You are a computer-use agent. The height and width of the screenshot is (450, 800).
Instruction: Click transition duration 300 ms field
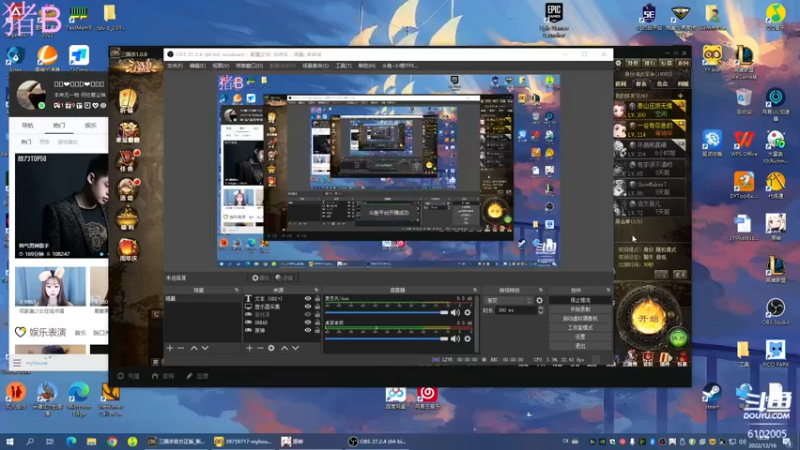point(515,310)
